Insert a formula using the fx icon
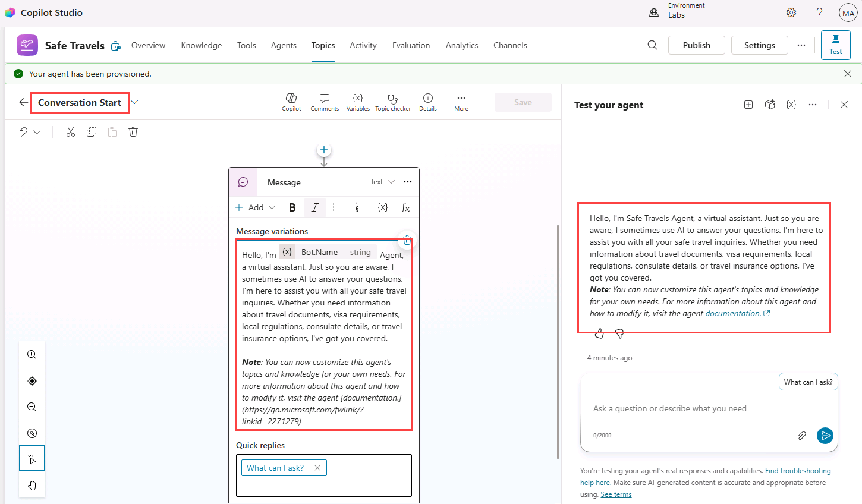 (405, 207)
